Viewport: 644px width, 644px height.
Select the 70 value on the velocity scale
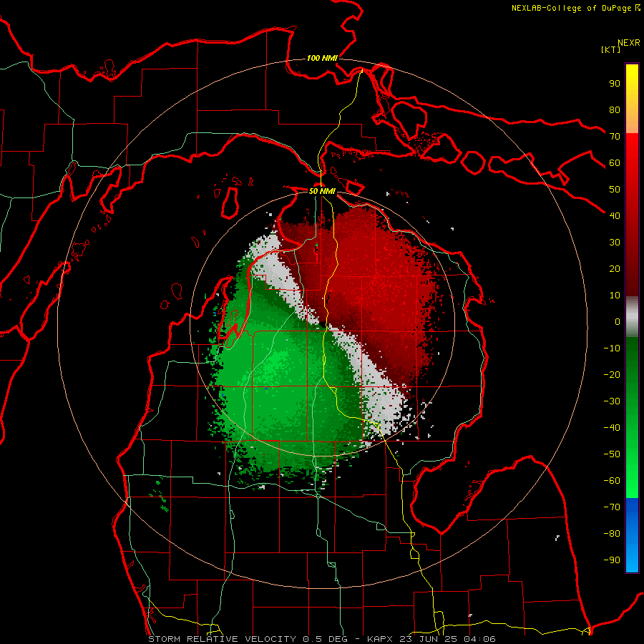pyautogui.click(x=615, y=137)
